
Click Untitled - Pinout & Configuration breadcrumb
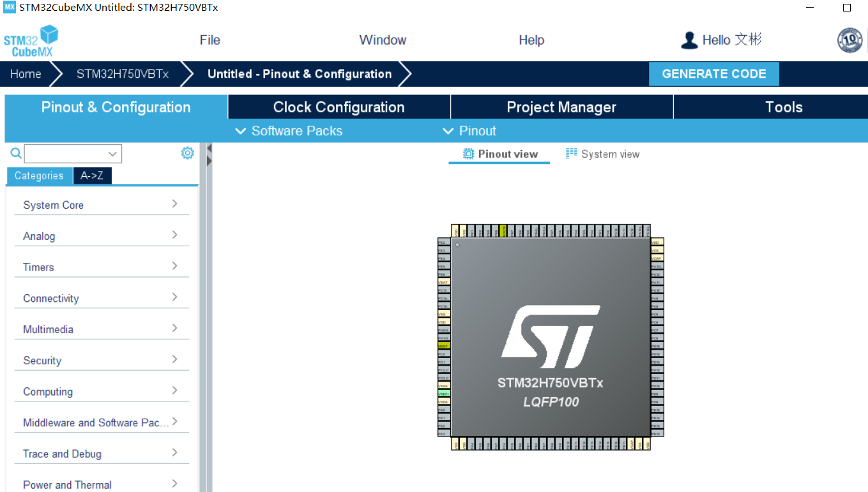300,74
